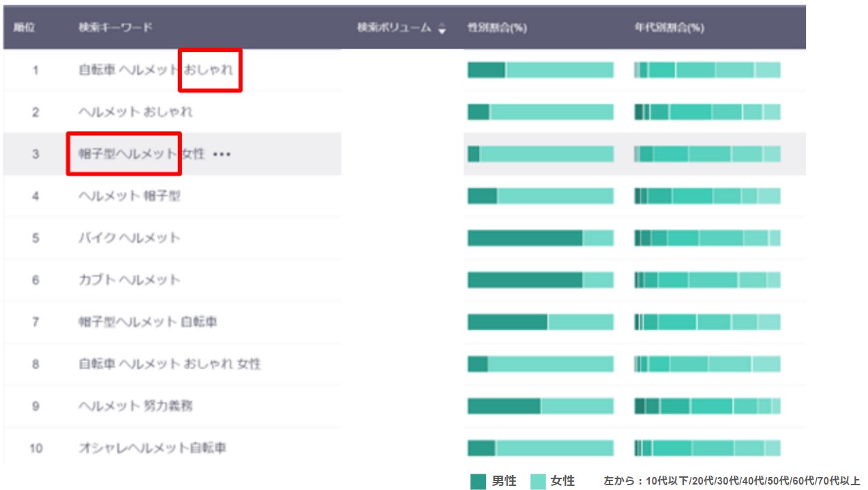This screenshot has width=868, height=490.
Task: Open keyword ヘルメット おしゃれ in row 2
Action: pos(135,112)
